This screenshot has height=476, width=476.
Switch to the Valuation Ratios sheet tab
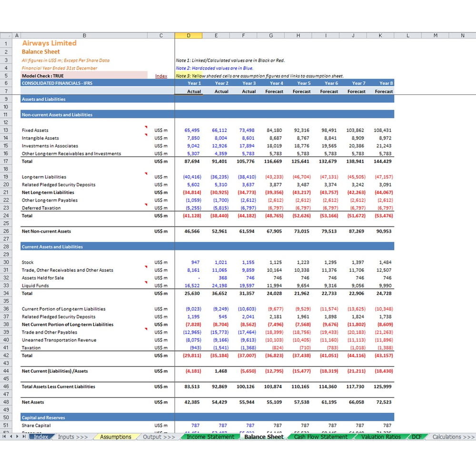381,437
